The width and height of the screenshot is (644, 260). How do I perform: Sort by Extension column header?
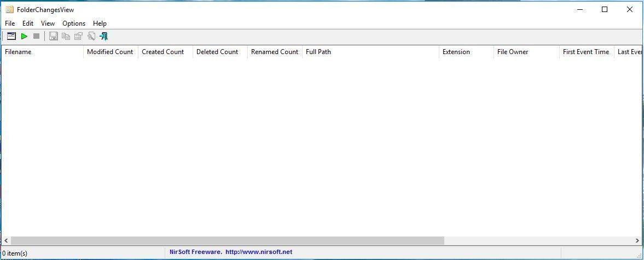click(466, 52)
